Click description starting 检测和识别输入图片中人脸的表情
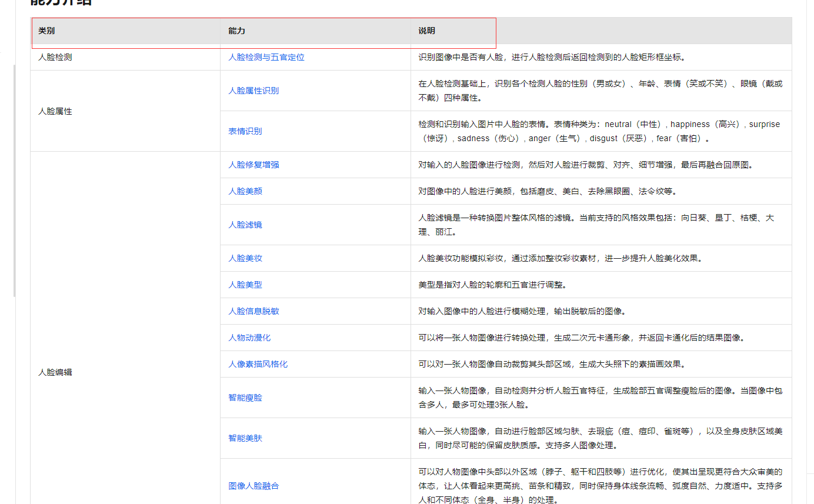814x504 pixels. [599, 131]
